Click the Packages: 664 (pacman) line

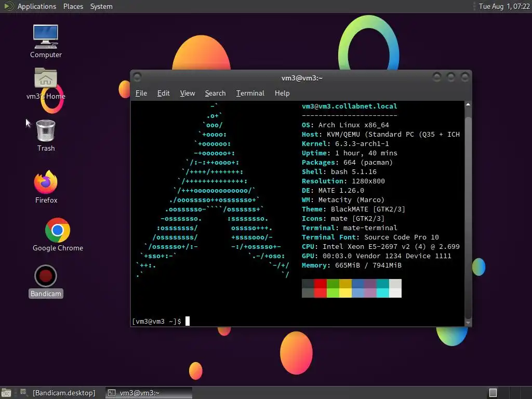pos(347,162)
